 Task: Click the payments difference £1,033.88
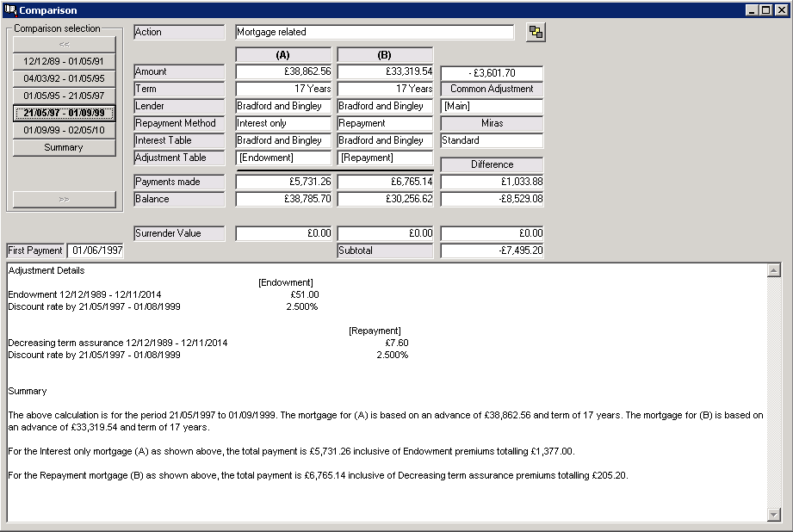click(x=492, y=182)
